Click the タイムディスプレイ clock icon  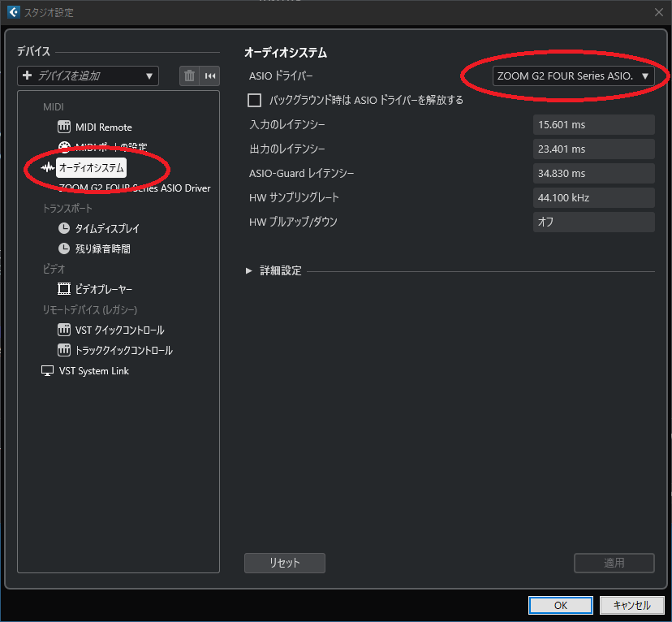64,228
